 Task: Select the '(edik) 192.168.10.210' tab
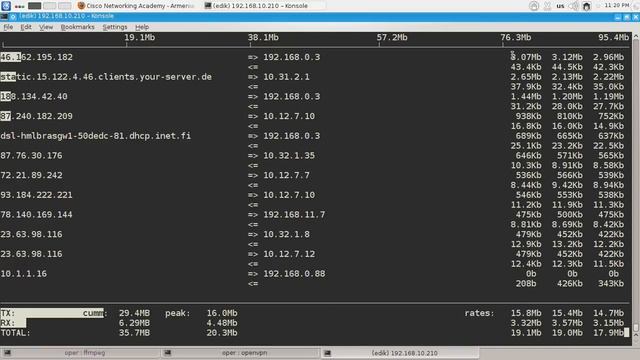coord(400,353)
